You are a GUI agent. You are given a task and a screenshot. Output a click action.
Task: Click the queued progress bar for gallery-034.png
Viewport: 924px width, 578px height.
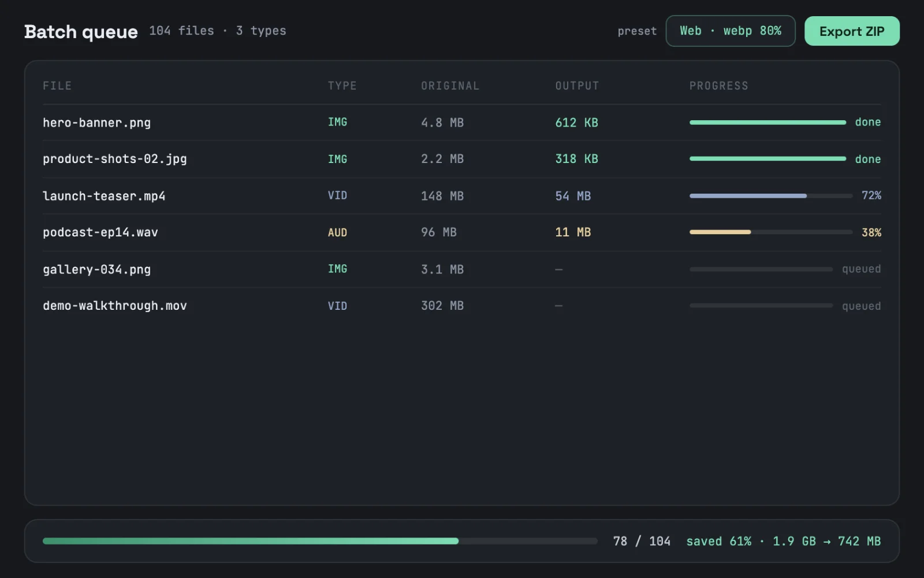coord(761,269)
